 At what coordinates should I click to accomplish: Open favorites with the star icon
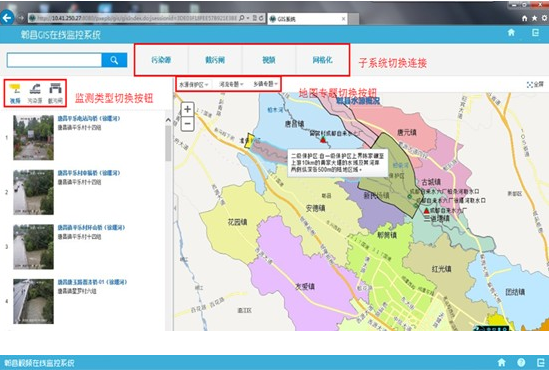tap(535, 19)
